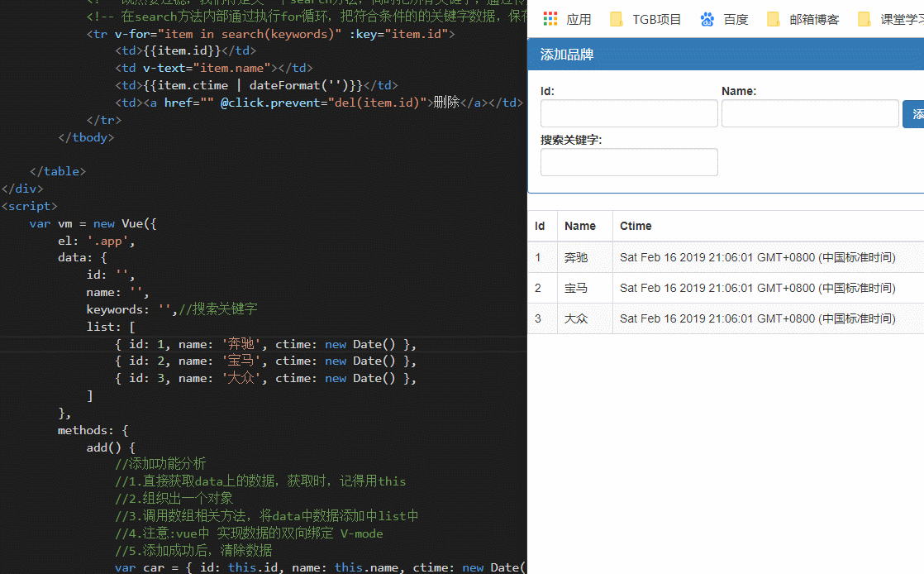The image size is (924, 574).
Task: Place cursor on the script tag line
Action: pos(30,207)
